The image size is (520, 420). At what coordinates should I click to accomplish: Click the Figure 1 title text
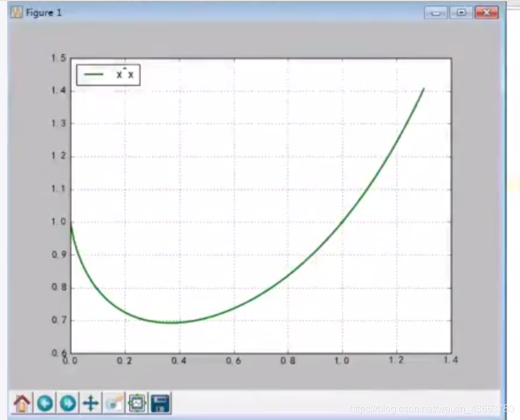[44, 13]
